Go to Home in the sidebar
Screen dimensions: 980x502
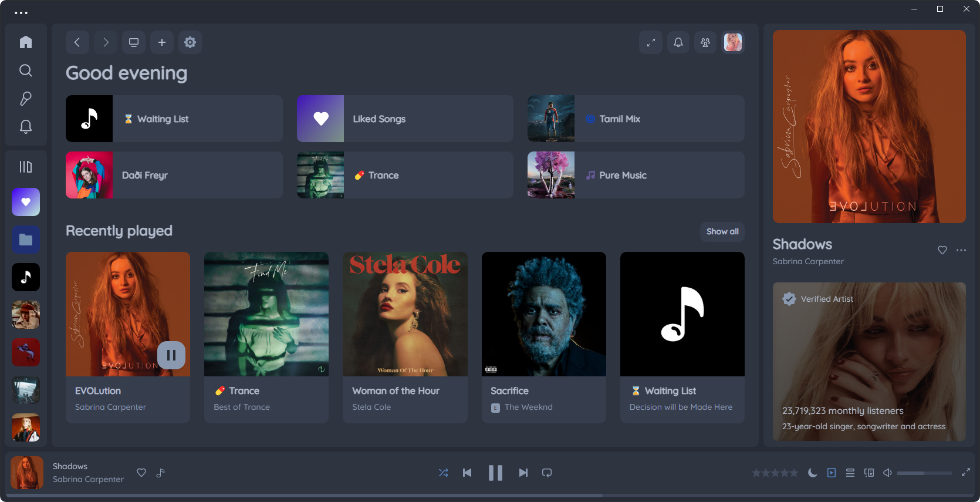pyautogui.click(x=26, y=42)
